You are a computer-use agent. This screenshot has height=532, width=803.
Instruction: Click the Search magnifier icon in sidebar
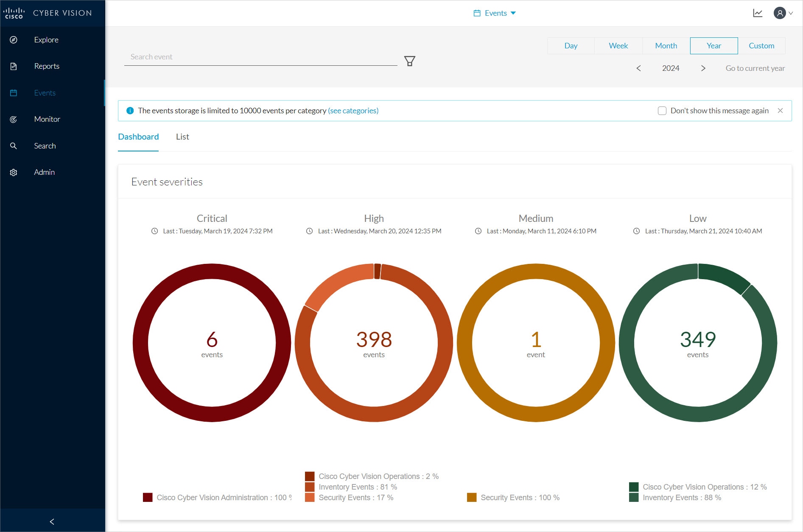point(14,146)
